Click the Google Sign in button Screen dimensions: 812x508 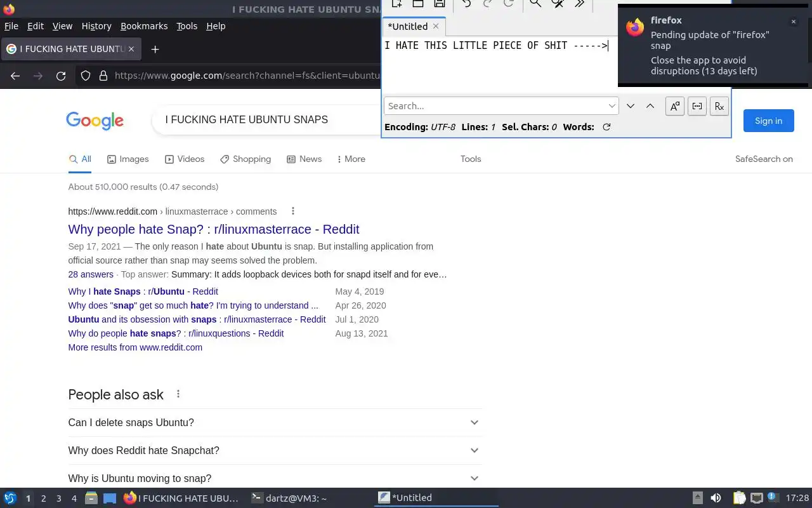[768, 121]
